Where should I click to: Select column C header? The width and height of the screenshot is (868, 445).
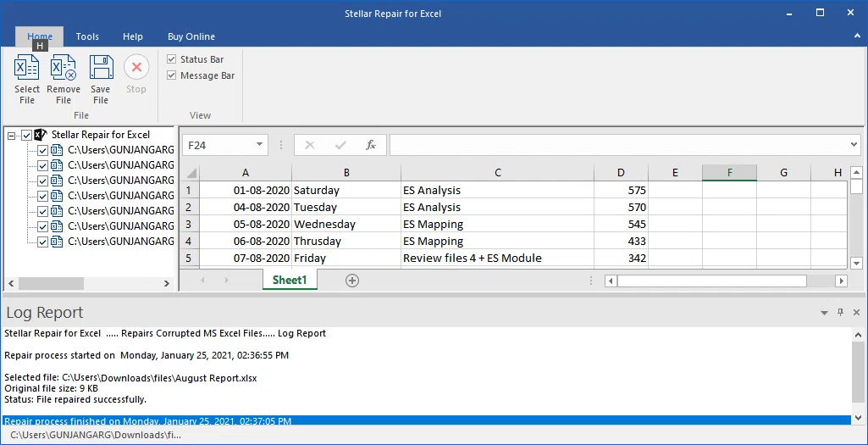[498, 173]
